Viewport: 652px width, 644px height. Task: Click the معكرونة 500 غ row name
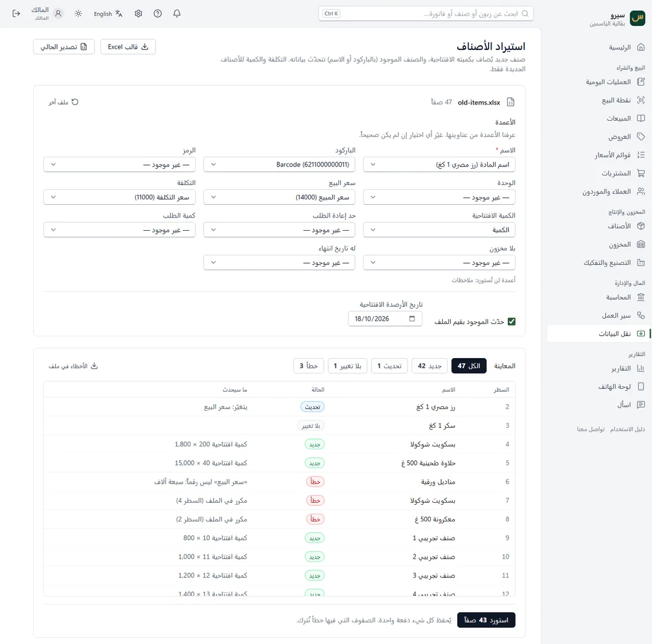point(435,519)
